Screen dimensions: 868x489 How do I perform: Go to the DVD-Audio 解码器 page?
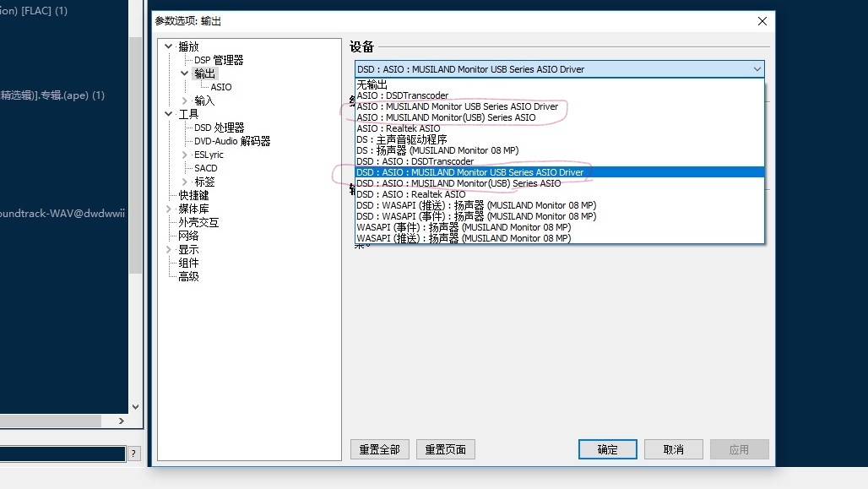coord(232,141)
